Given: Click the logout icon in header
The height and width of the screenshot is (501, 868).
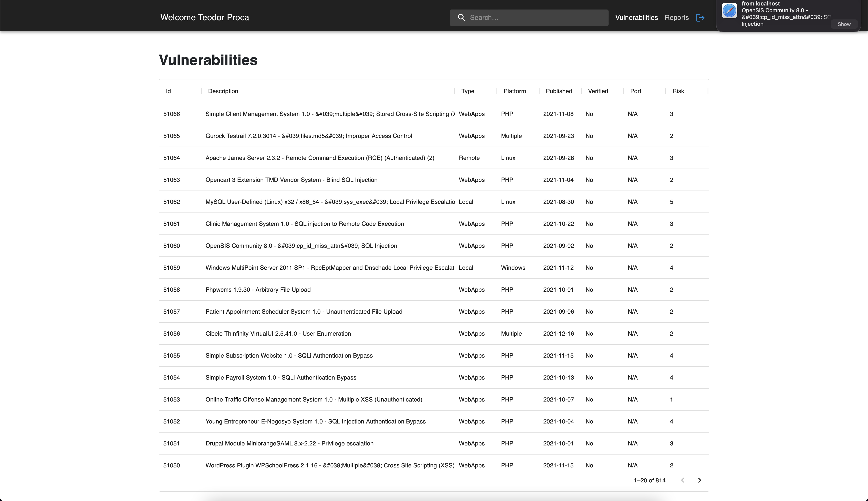Looking at the screenshot, I should coord(700,18).
